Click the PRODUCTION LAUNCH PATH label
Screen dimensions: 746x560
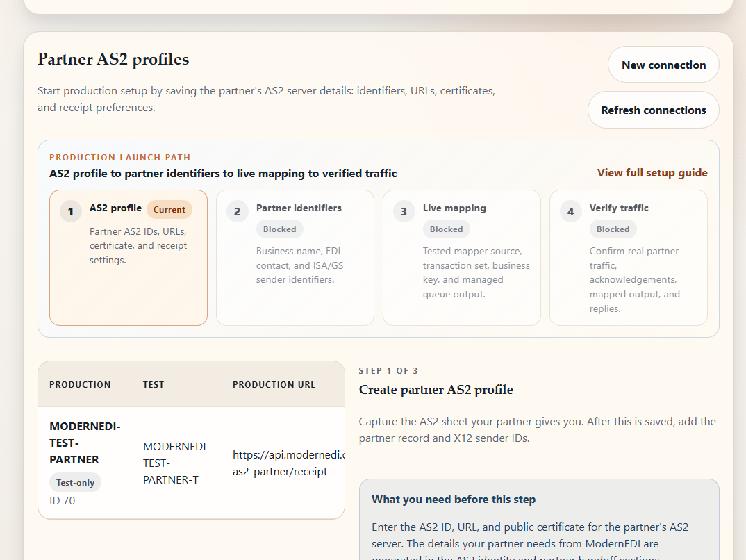(120, 158)
